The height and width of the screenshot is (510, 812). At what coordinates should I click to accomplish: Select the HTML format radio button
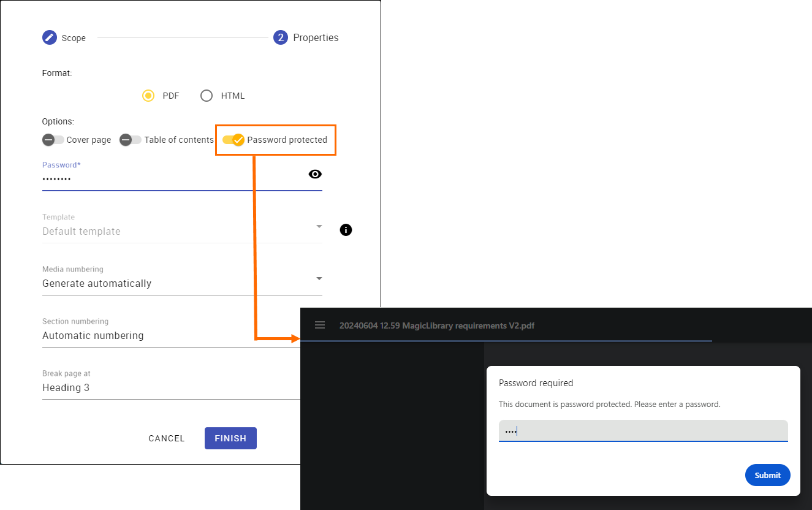coord(207,96)
